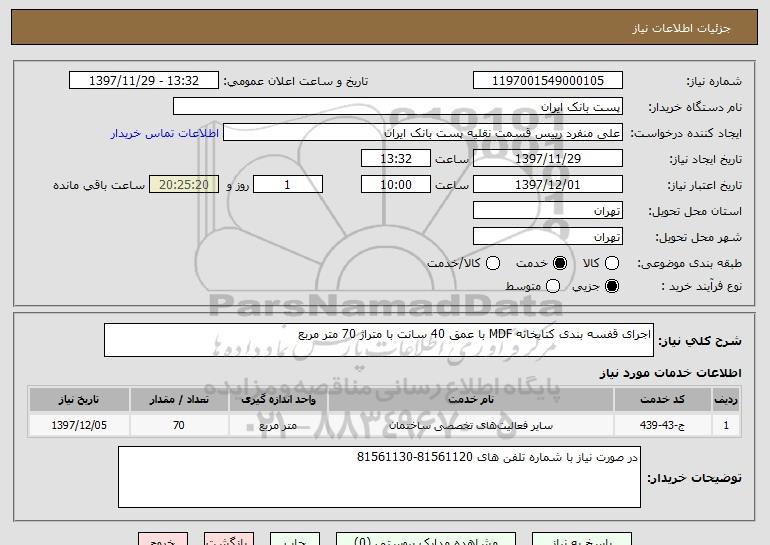Click the خروج exit button
This screenshot has width=770, height=545.
point(163,539)
